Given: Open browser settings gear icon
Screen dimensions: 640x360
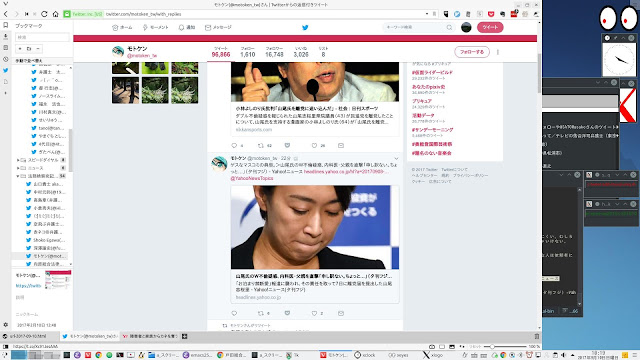Looking at the screenshot, I should (x=5, y=325).
